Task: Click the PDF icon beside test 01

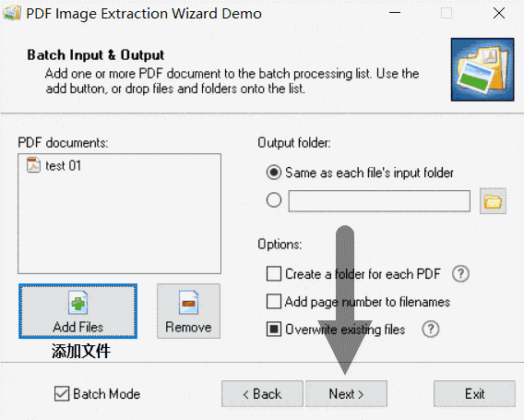Action: 33,165
